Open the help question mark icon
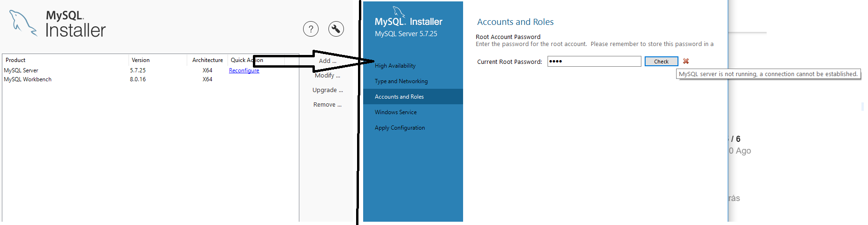 311,29
